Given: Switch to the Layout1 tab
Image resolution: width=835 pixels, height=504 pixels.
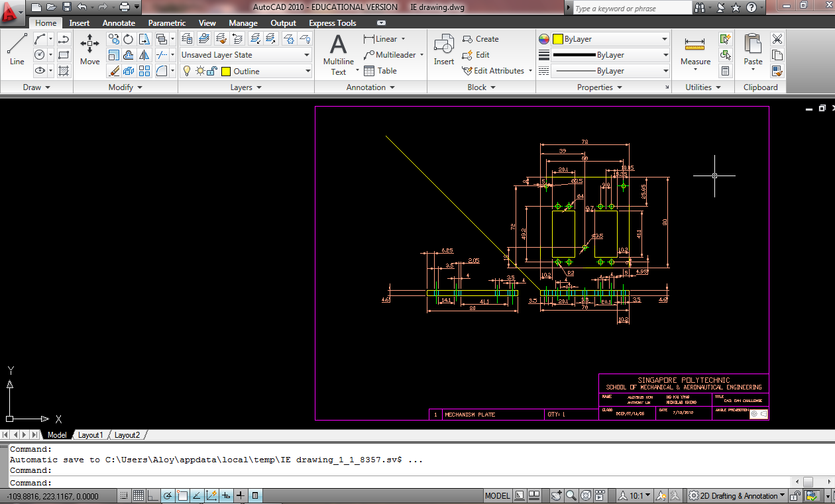Looking at the screenshot, I should 91,434.
